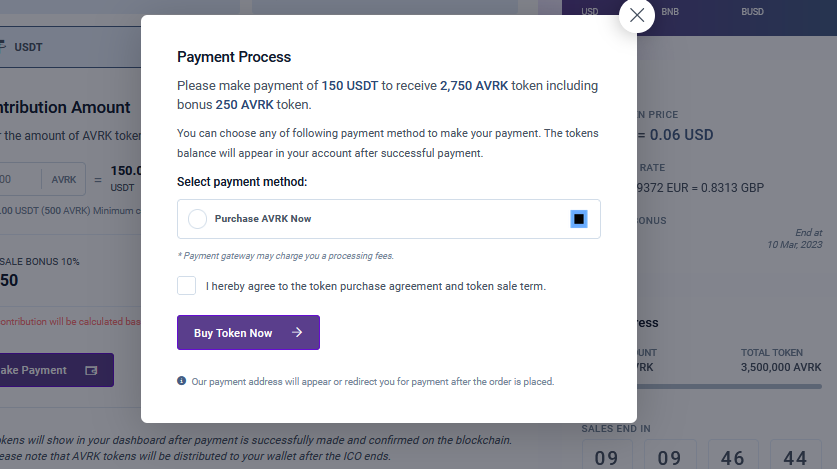This screenshot has height=469, width=837.
Task: Click the token purchase agreement text
Action: click(376, 286)
